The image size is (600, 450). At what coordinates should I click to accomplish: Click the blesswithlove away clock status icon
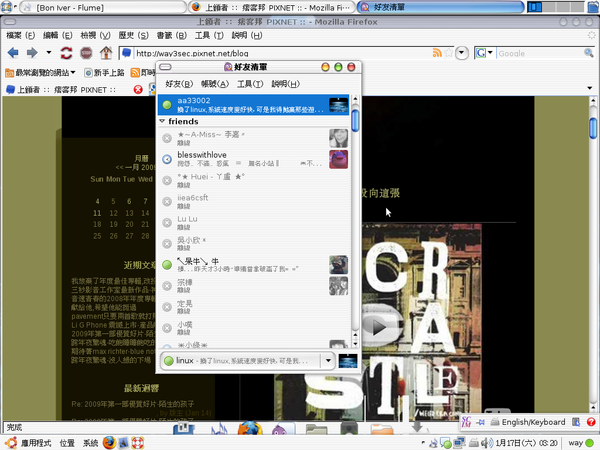tap(167, 159)
